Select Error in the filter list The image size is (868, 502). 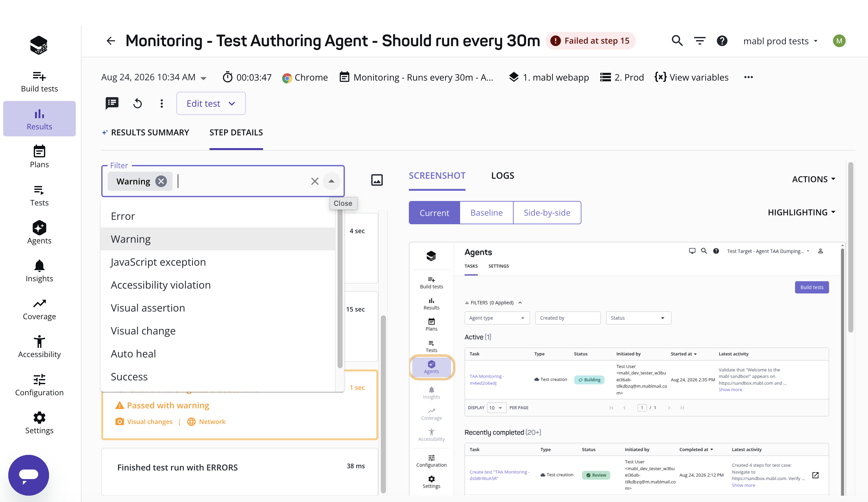pos(218,216)
